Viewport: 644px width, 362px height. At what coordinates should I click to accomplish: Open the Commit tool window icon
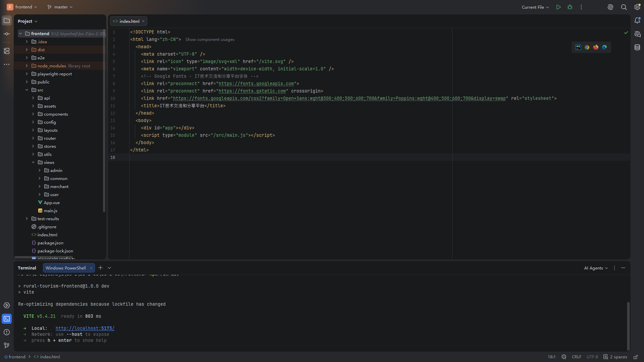pyautogui.click(x=7, y=34)
